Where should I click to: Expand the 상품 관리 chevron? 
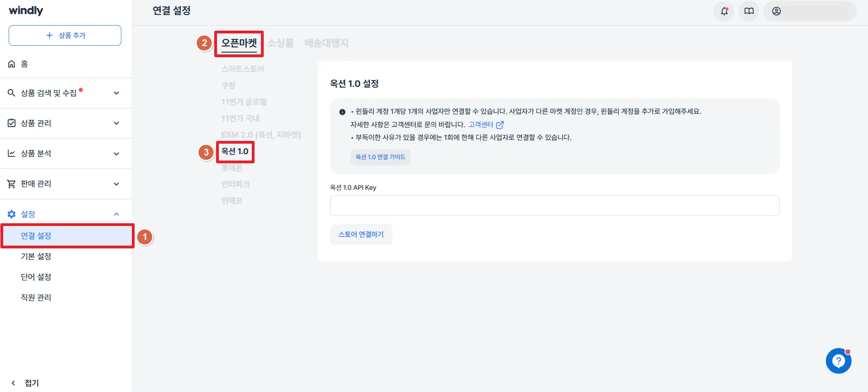(x=116, y=123)
